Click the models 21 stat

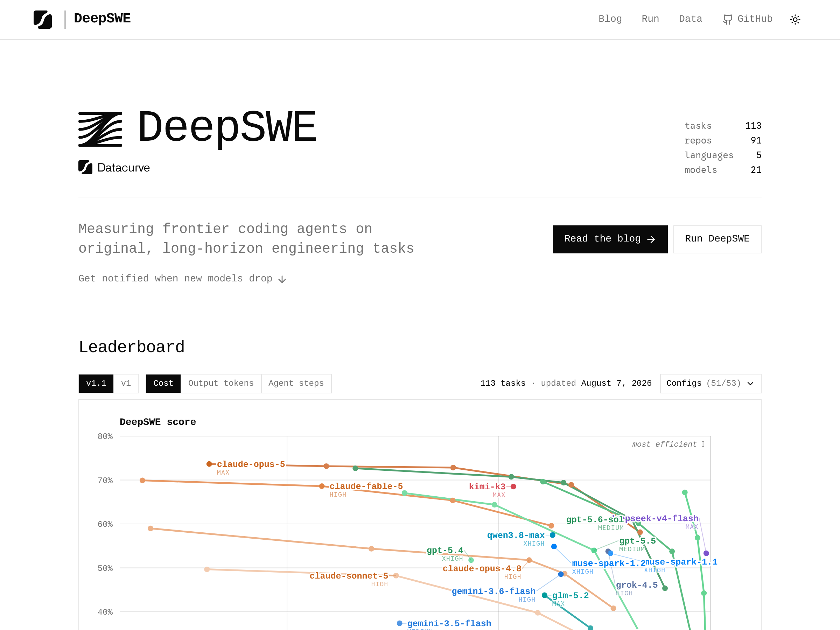coord(723,170)
